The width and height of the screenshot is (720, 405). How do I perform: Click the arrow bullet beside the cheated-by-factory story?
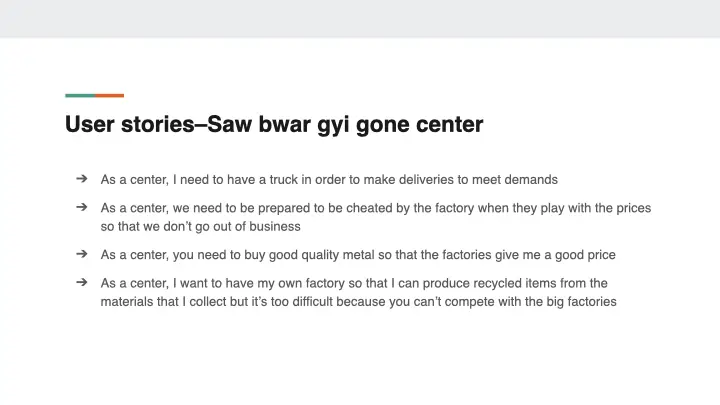(81, 208)
